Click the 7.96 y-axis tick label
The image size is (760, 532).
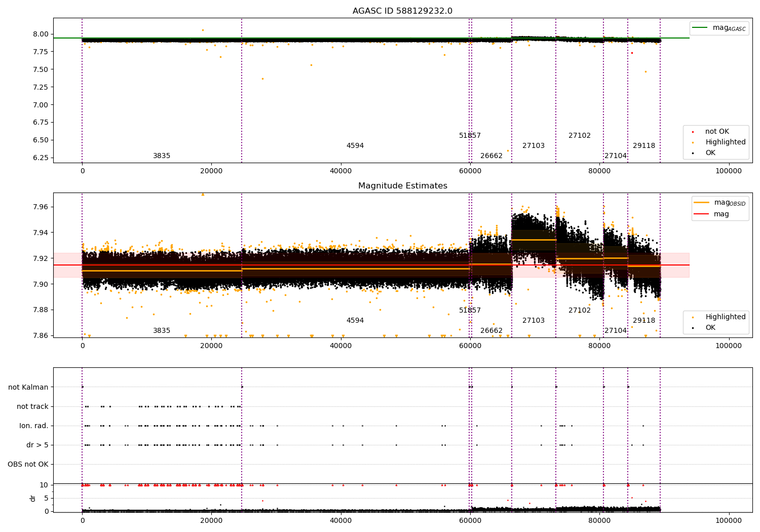[x=41, y=207]
